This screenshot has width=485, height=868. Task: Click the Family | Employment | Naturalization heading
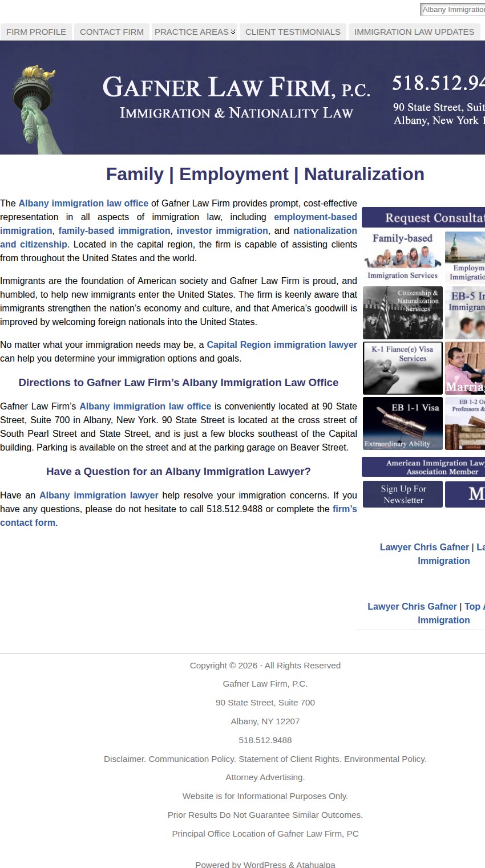click(x=265, y=174)
